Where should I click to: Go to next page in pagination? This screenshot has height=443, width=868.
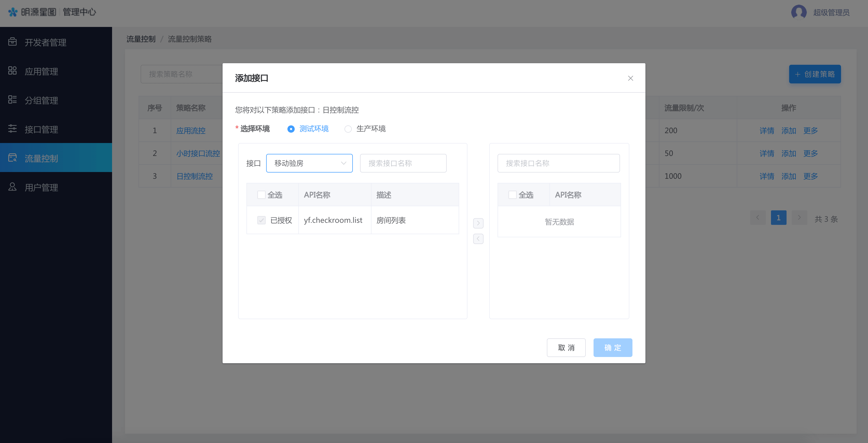pos(799,218)
